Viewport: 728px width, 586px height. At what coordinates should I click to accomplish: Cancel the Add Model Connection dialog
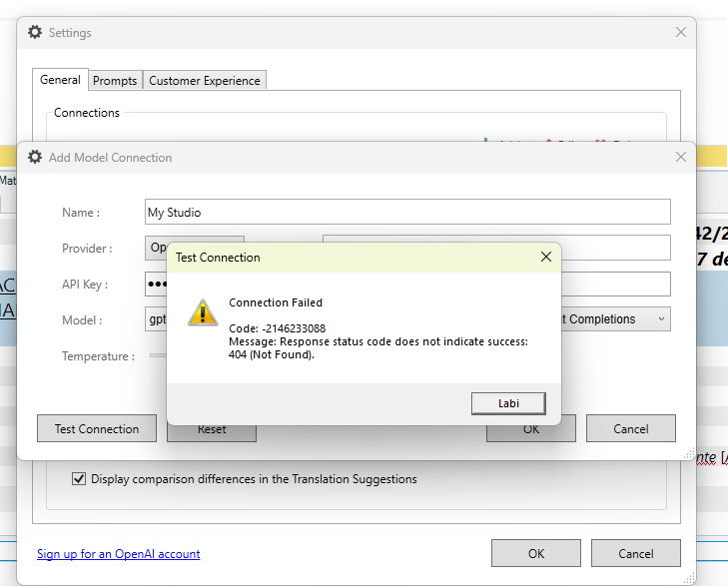pos(630,429)
